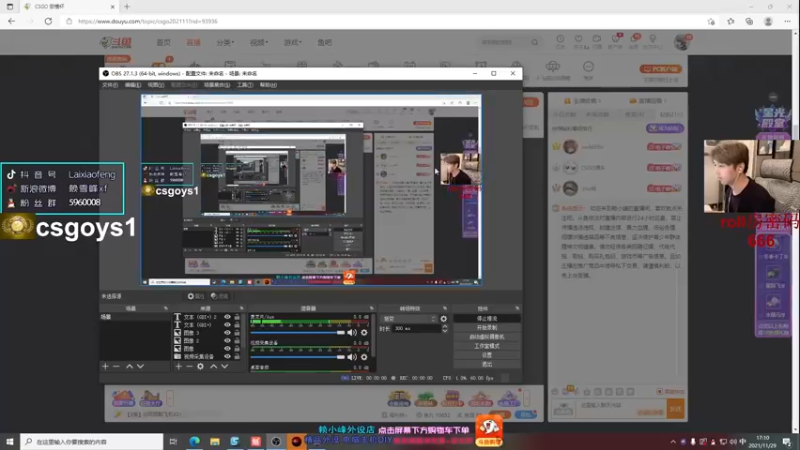
Task: Open File Explorer from the taskbar
Action: click(215, 441)
